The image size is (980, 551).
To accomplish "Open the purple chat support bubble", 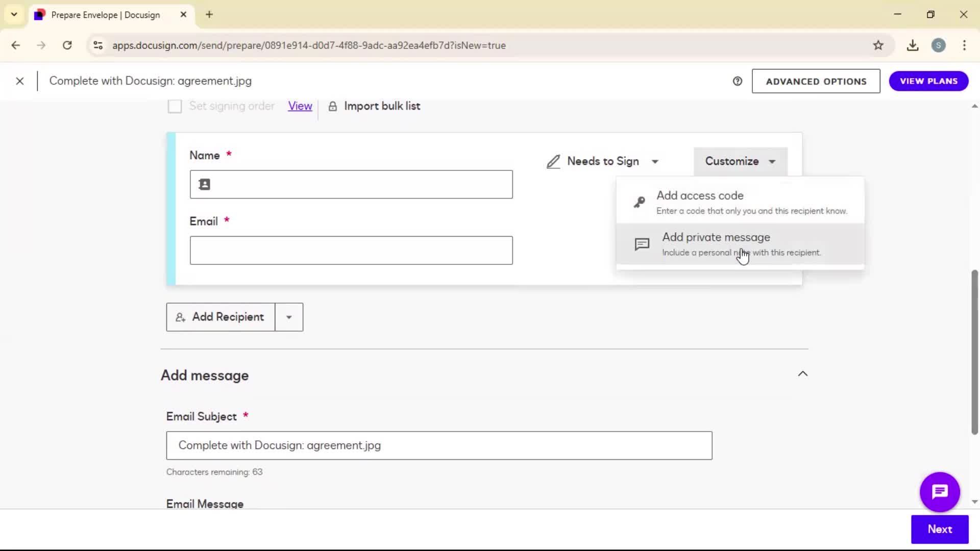I will click(x=940, y=492).
